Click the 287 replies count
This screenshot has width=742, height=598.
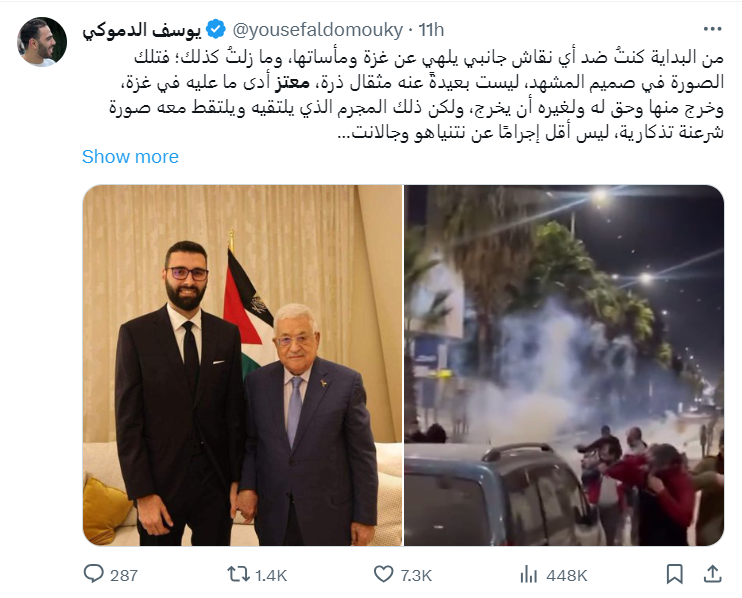click(x=124, y=575)
